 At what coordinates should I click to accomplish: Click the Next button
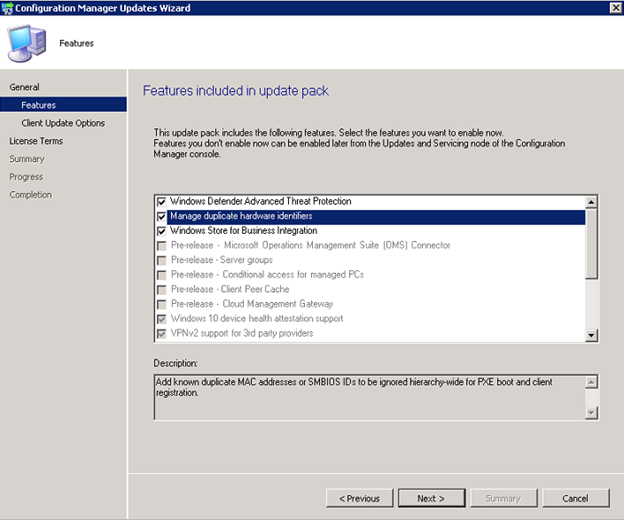pos(431,498)
